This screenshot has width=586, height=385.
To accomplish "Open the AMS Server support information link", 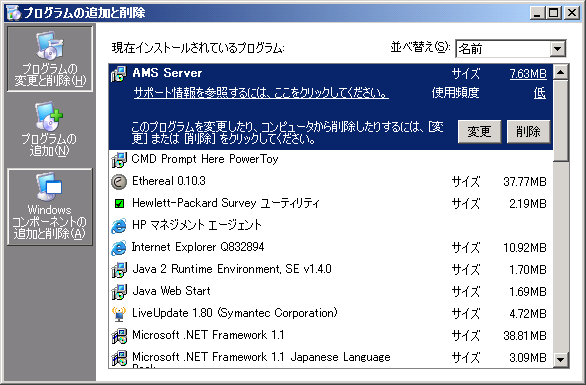I will tap(261, 92).
